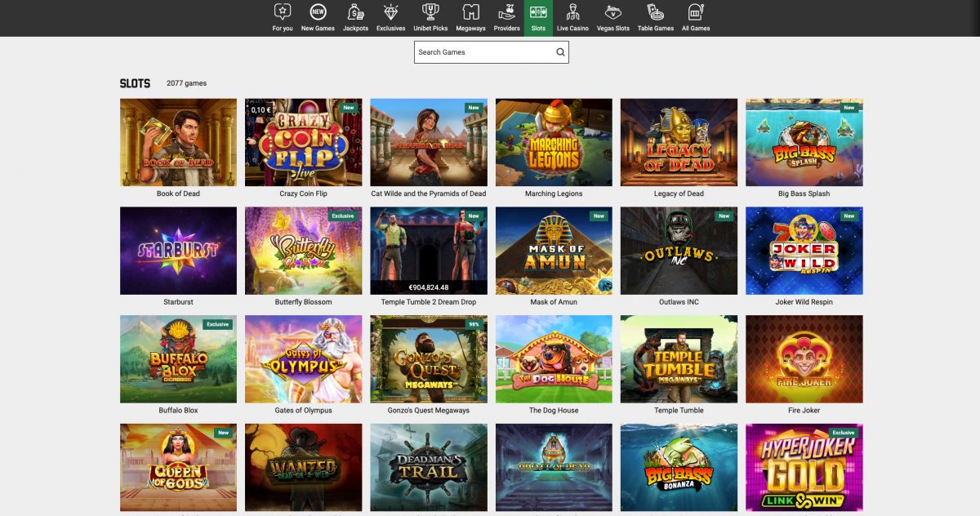Open the Book of Dead game thumbnail
The width and height of the screenshot is (980, 516).
click(178, 142)
